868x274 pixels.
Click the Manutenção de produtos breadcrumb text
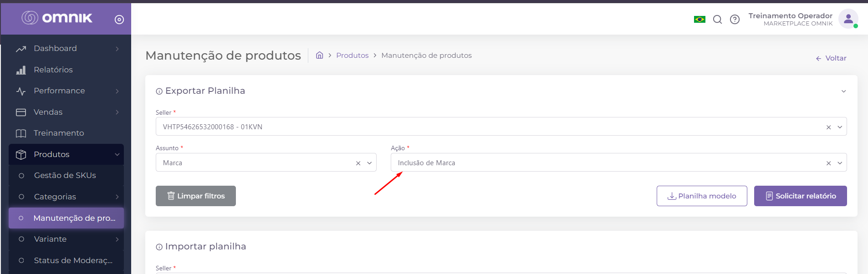tap(427, 55)
